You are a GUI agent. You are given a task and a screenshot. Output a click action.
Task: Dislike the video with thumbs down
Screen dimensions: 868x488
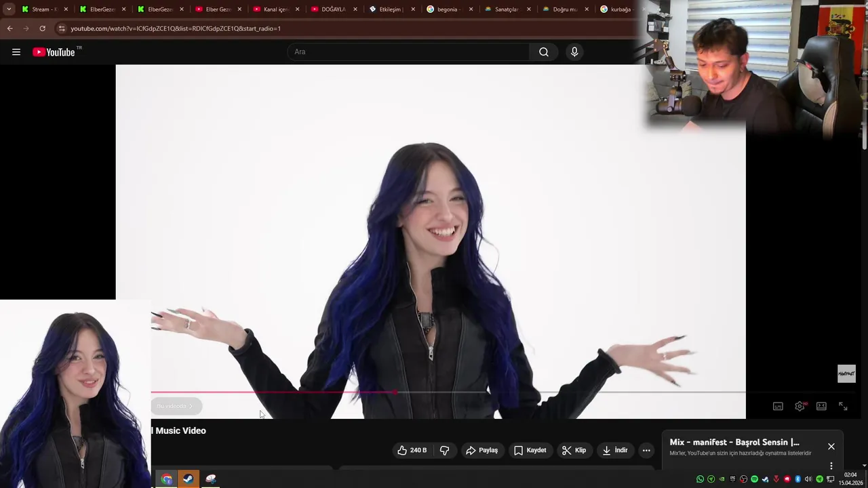445,450
